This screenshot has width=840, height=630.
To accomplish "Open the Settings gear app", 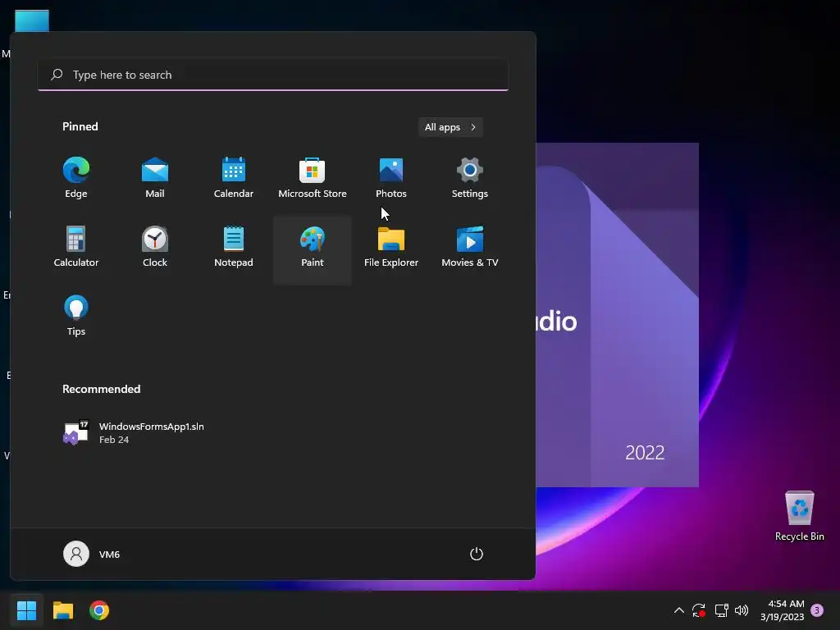I will [470, 178].
